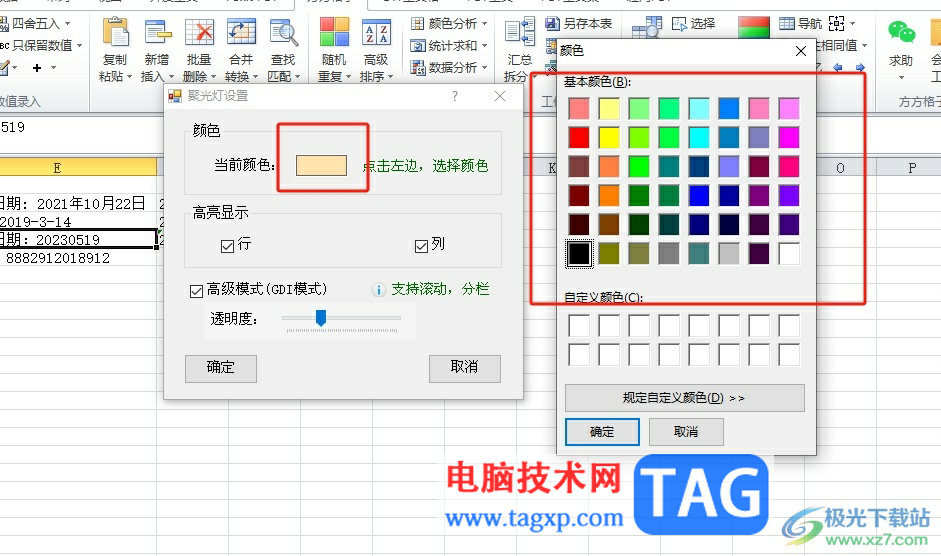Image resolution: width=941 pixels, height=556 pixels.
Task: Pick the black basic color swatch
Action: point(579,253)
